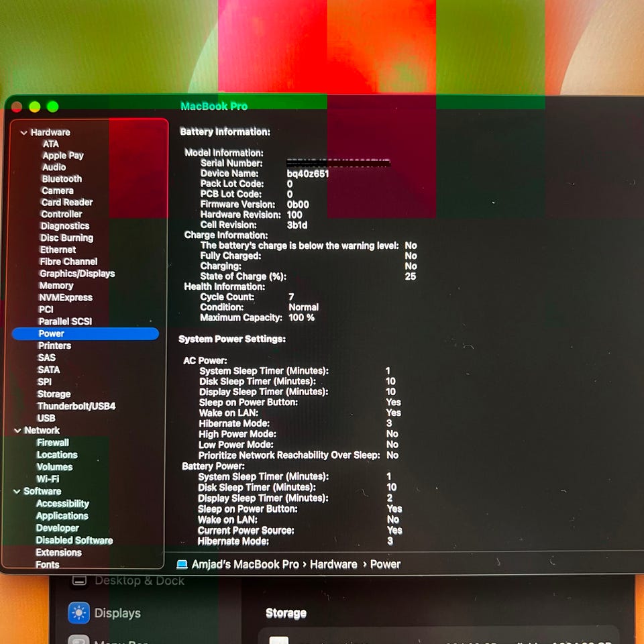This screenshot has height=644, width=644.
Task: Click the Desktop & Dock settings icon
Action: [79, 581]
